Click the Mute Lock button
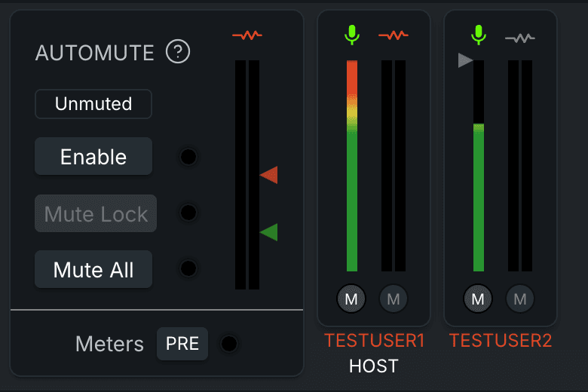588x392 pixels. [96, 213]
